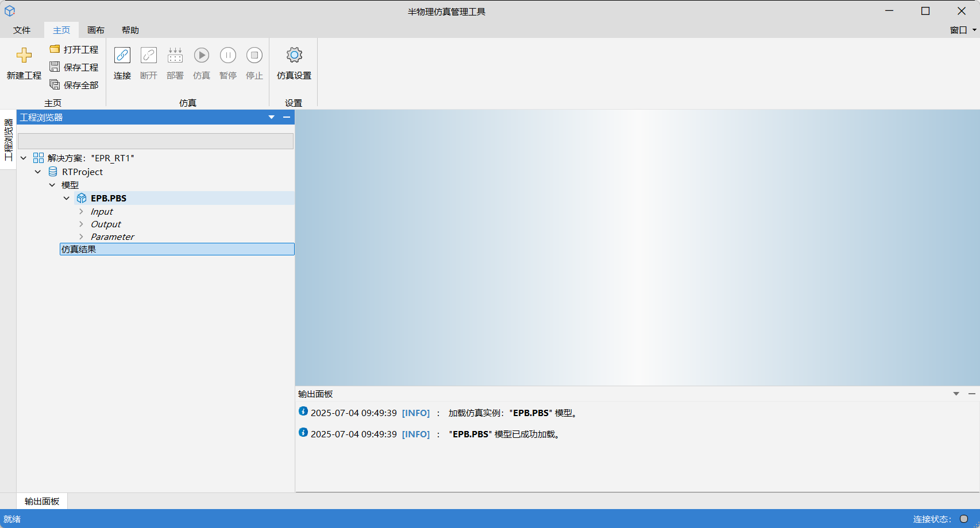
Task: Click the Save All icon
Action: [55, 85]
